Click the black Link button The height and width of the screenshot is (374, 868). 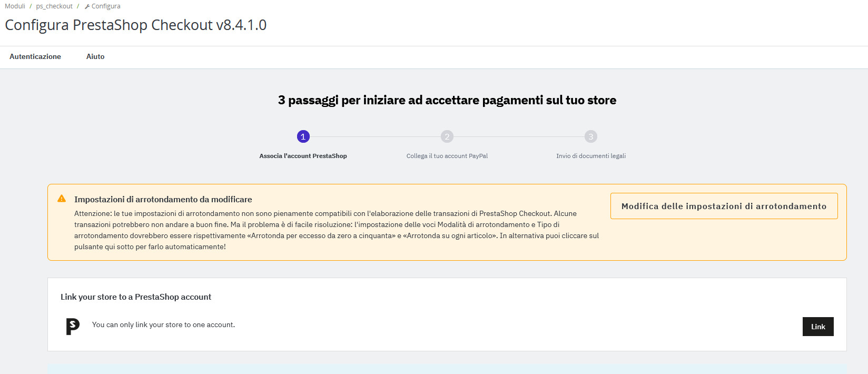[x=818, y=327]
